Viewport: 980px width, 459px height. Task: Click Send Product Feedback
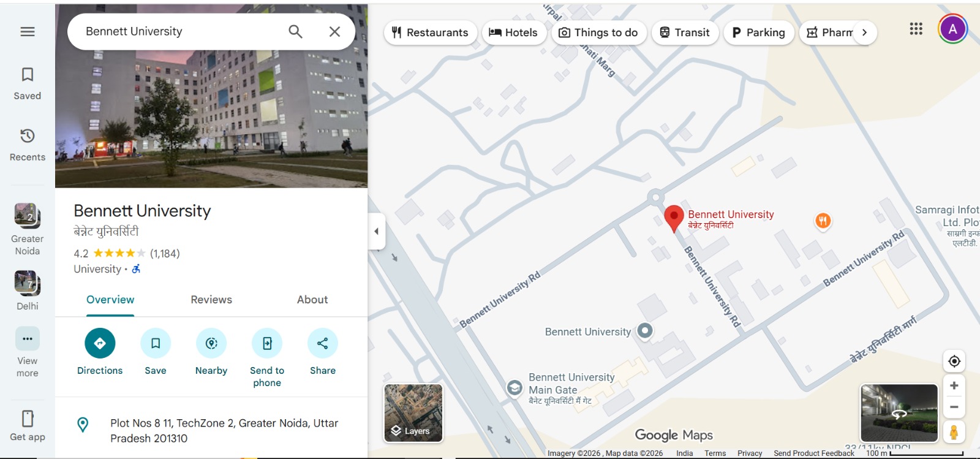coord(813,453)
